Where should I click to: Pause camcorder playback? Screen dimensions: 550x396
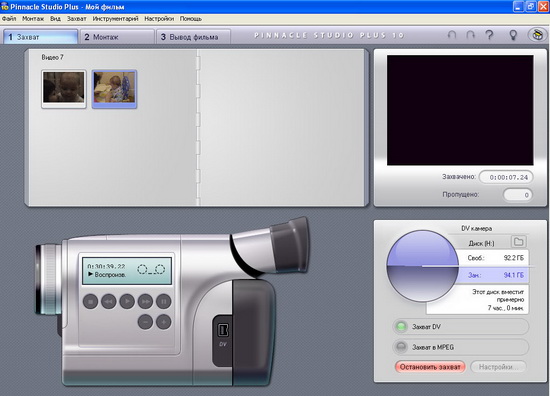pos(163,302)
